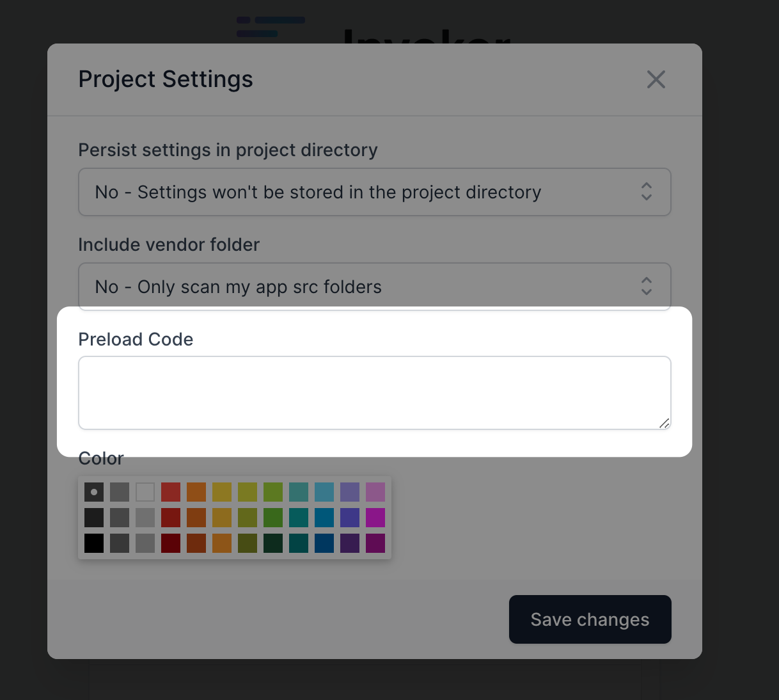The width and height of the screenshot is (779, 700).
Task: Choose the blue swatch in the middle row
Action: tap(324, 517)
